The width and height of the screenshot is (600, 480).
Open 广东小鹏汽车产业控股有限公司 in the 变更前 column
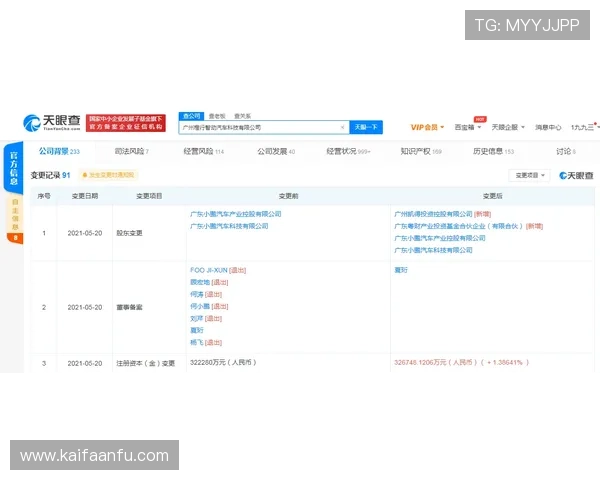coord(236,214)
